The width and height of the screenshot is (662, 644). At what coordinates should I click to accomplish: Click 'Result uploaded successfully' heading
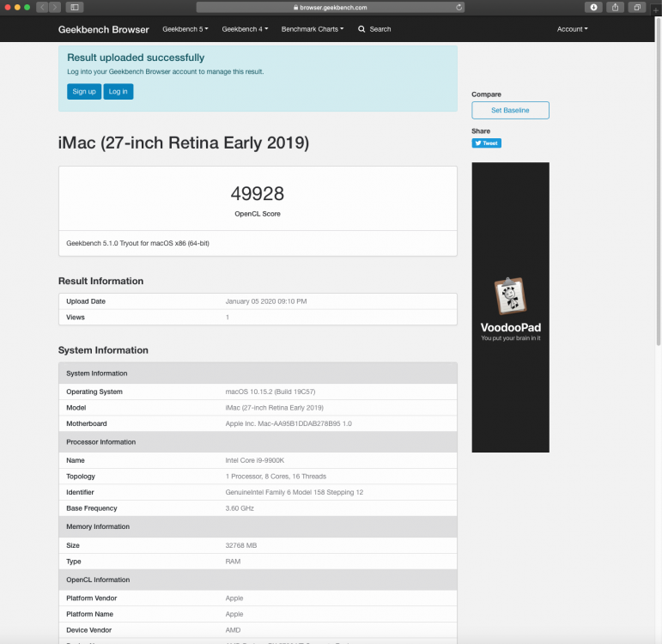tap(136, 58)
